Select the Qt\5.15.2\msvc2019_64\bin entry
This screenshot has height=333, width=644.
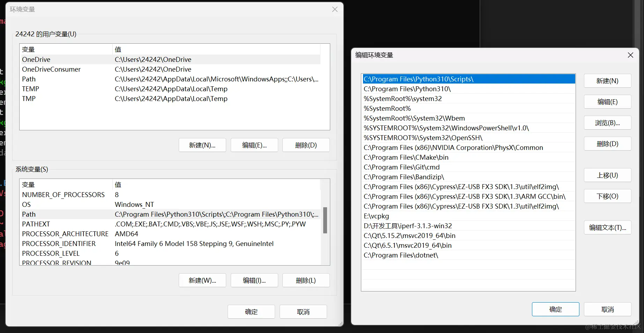click(468, 236)
